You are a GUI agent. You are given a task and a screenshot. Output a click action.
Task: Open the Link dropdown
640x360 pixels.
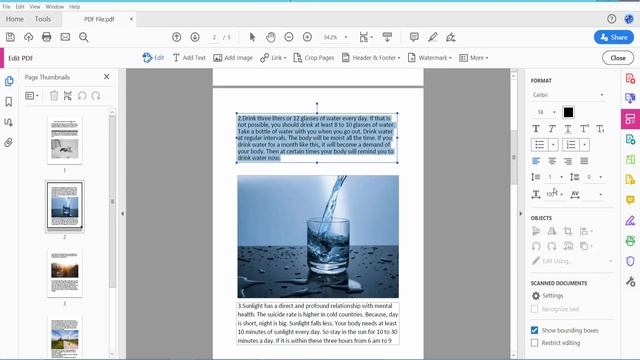coord(273,58)
